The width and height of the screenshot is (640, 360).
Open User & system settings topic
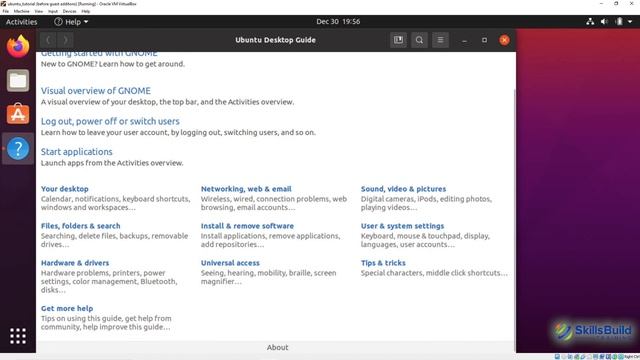[402, 226]
